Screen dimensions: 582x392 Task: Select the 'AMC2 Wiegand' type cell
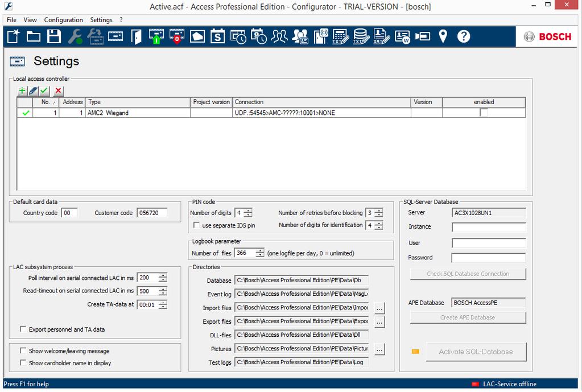138,113
